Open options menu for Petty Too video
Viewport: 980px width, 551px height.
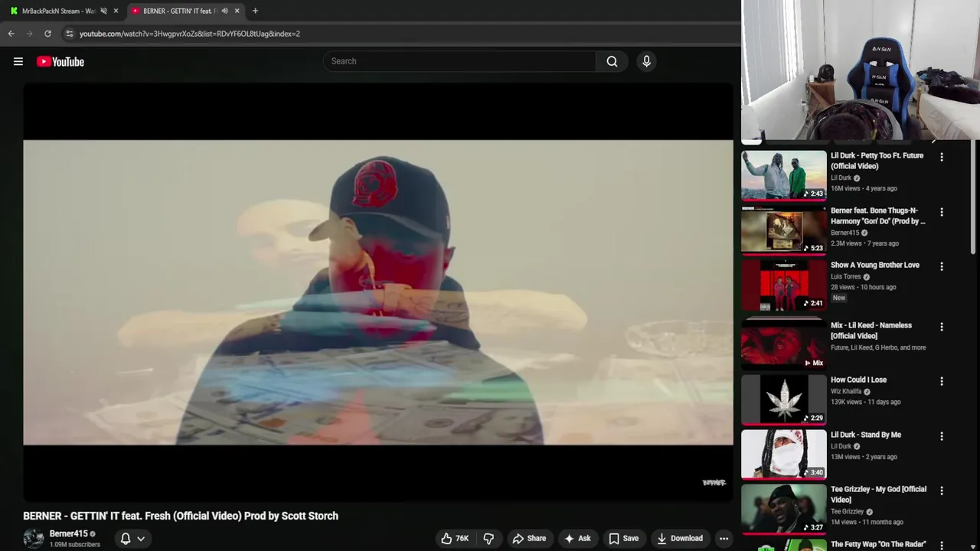942,157
